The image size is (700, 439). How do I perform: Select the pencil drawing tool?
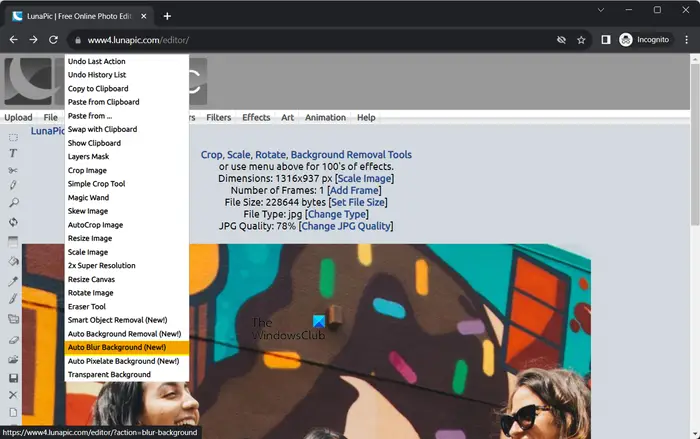coord(13,185)
